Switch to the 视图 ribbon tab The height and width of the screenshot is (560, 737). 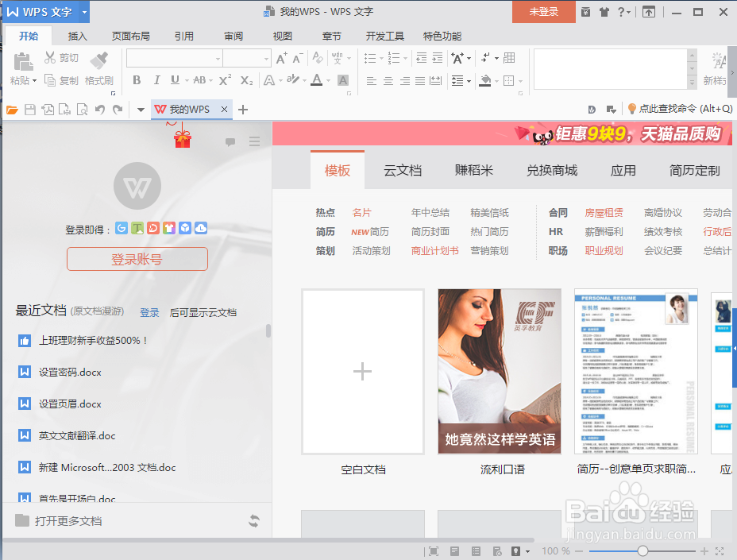click(283, 37)
